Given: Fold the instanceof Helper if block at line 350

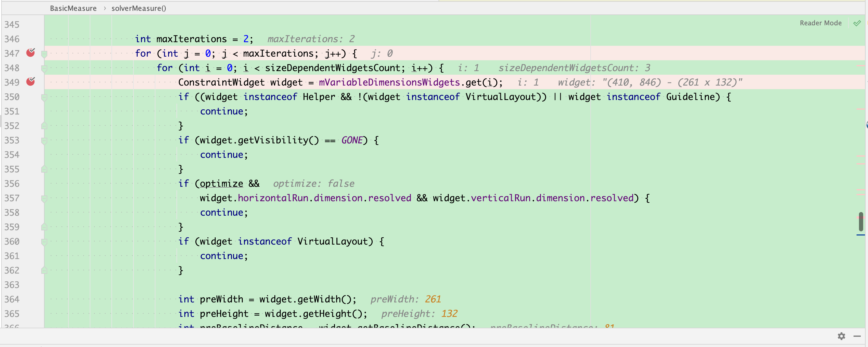Looking at the screenshot, I should (x=44, y=97).
